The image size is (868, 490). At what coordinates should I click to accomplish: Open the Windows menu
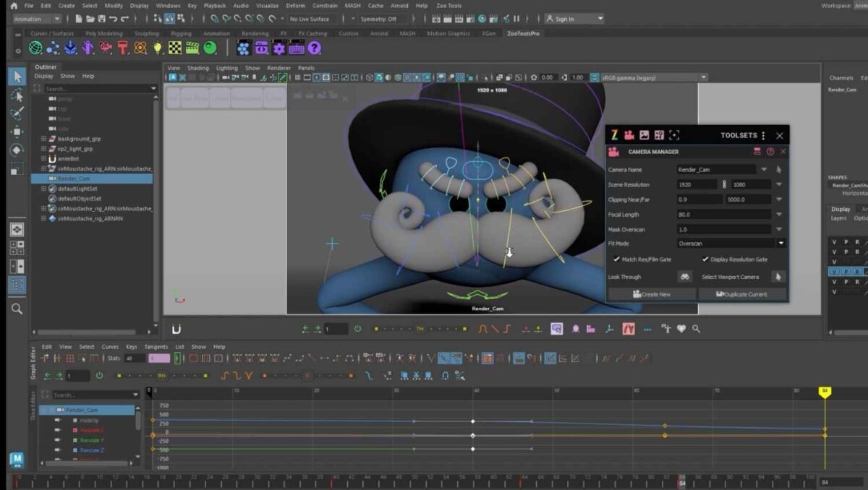(x=169, y=5)
